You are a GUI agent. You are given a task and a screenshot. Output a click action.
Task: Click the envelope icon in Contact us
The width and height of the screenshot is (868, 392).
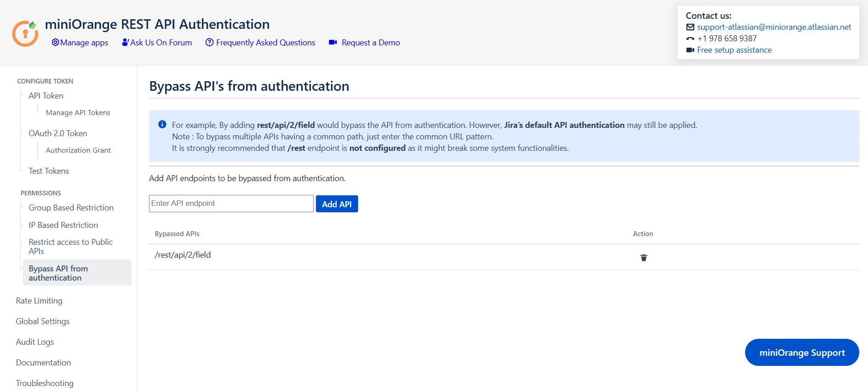click(x=690, y=27)
